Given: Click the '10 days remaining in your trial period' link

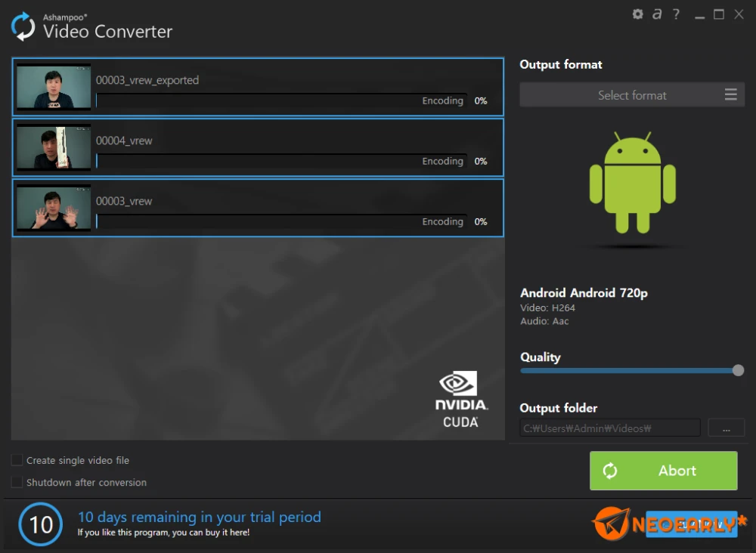Looking at the screenshot, I should [x=200, y=517].
